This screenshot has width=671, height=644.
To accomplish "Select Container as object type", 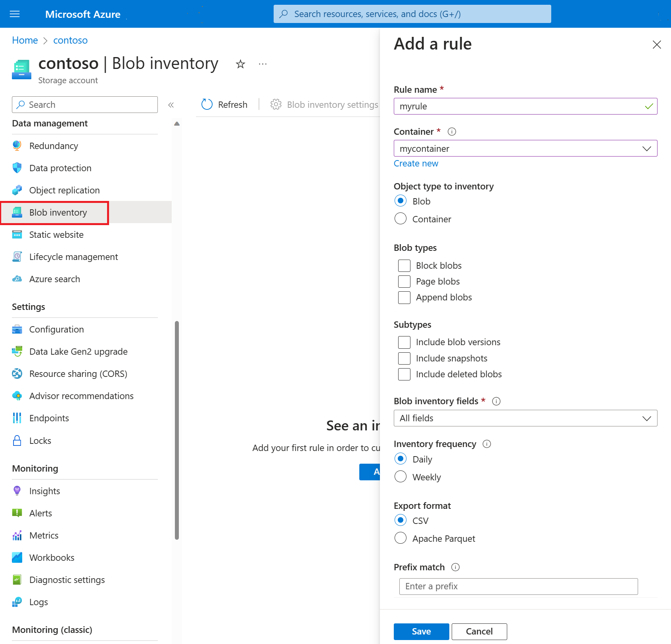I will [x=401, y=218].
